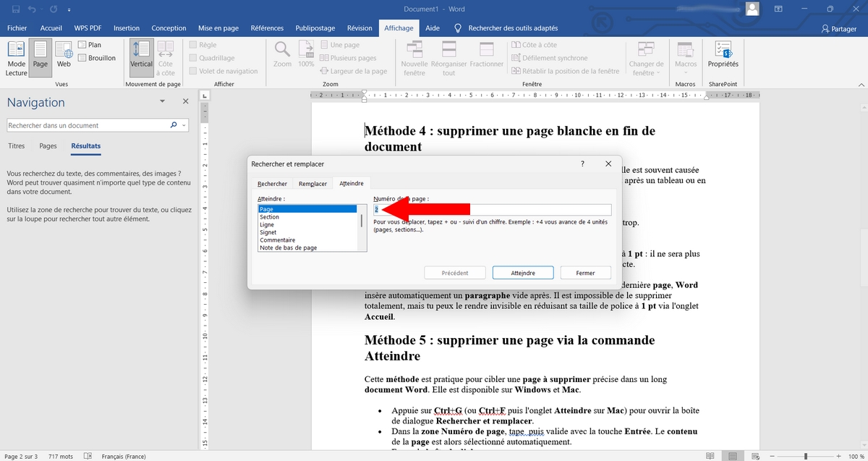The image size is (868, 461).
Task: Select Une page zoom option
Action: pos(340,45)
